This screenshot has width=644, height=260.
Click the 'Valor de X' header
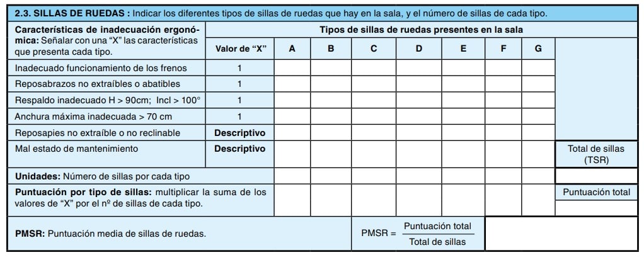[240, 49]
